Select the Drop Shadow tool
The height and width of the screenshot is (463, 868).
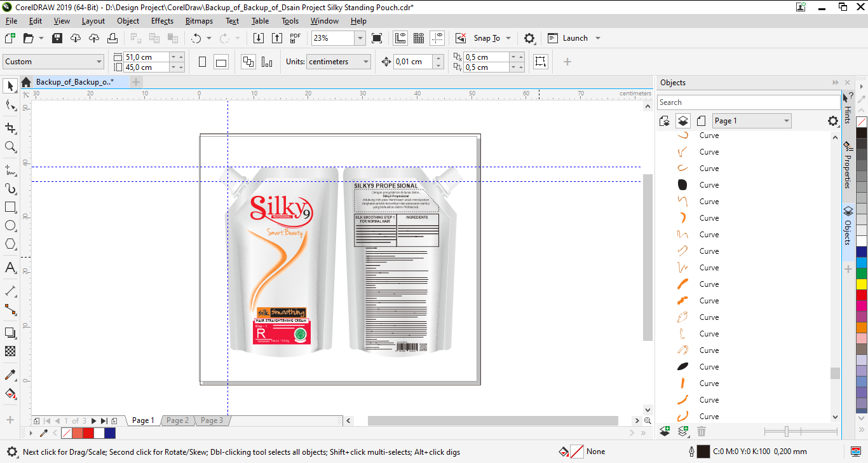(10, 333)
